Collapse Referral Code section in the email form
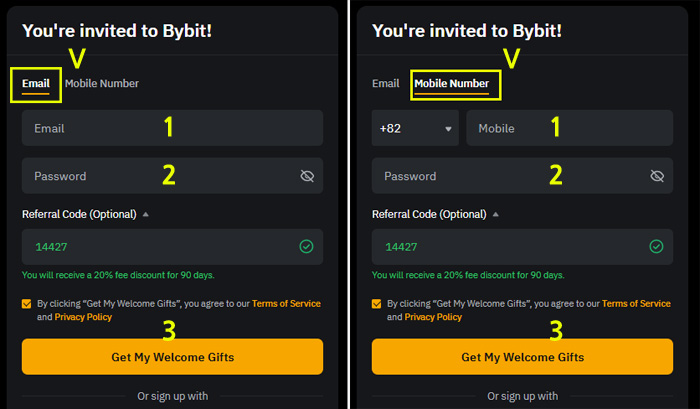700x409 pixels. click(x=145, y=214)
